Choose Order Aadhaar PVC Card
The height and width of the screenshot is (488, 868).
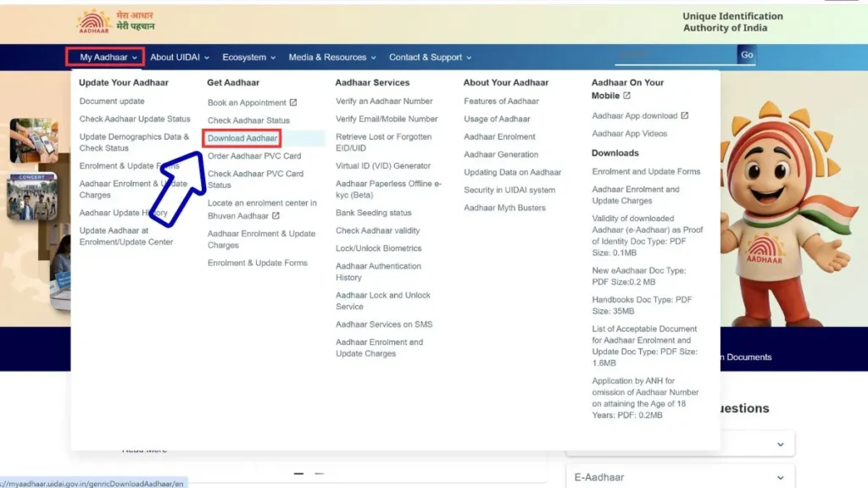pos(254,156)
